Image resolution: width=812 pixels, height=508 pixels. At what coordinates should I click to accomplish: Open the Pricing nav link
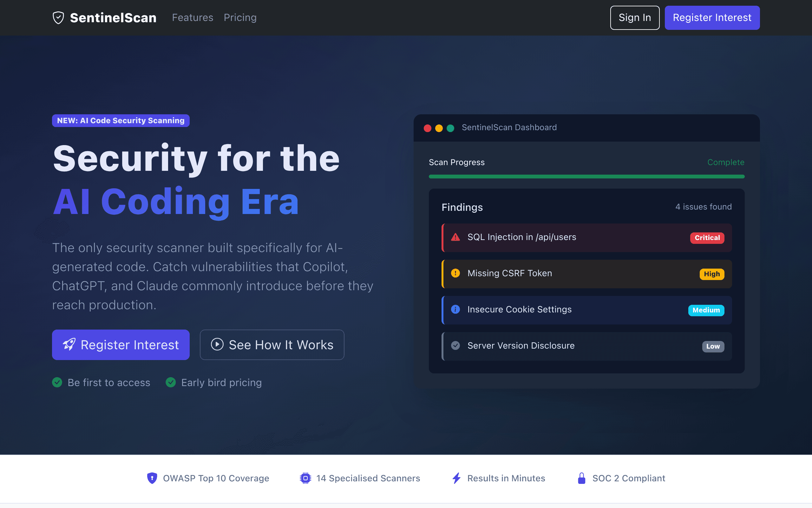tap(240, 17)
